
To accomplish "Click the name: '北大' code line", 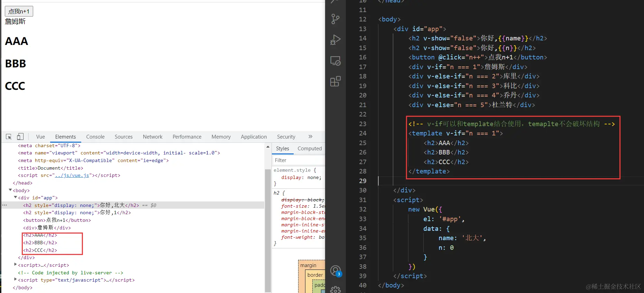I will click(462, 238).
